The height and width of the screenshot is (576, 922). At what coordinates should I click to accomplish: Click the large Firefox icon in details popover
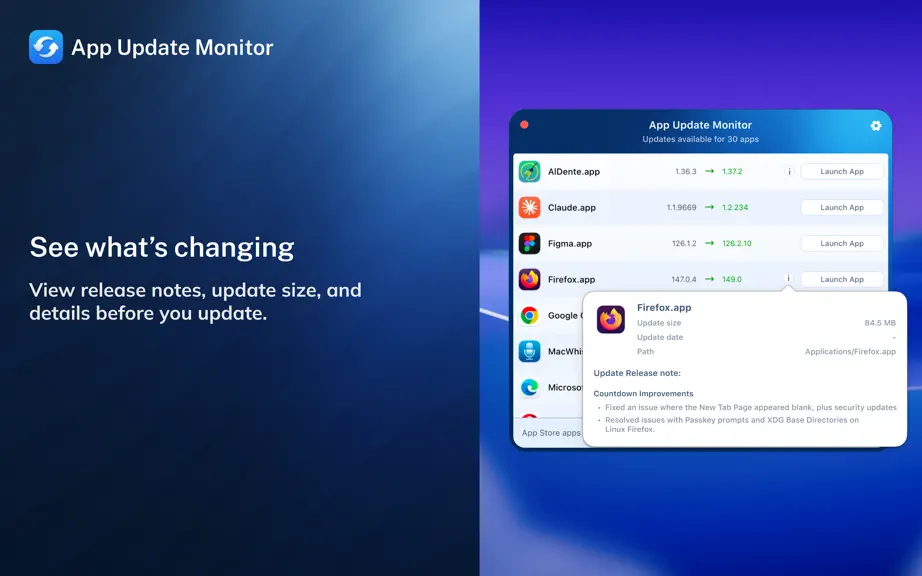tap(610, 319)
